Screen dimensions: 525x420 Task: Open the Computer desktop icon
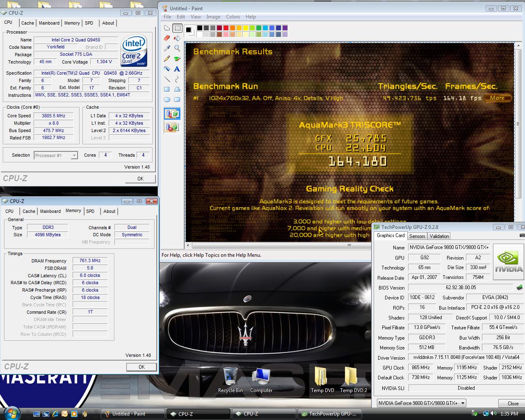click(261, 380)
